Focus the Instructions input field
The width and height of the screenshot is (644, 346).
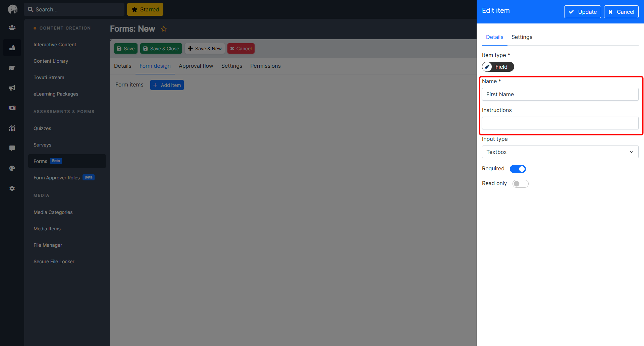560,123
